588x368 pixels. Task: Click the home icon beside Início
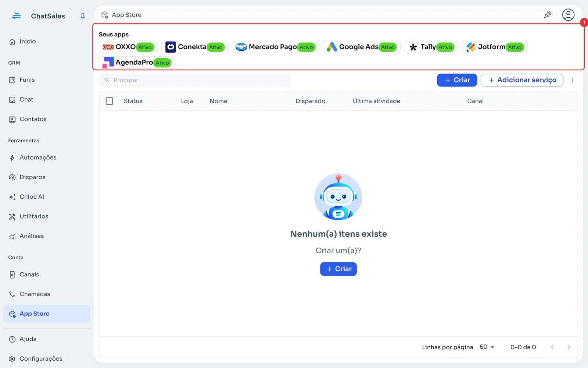pyautogui.click(x=12, y=42)
